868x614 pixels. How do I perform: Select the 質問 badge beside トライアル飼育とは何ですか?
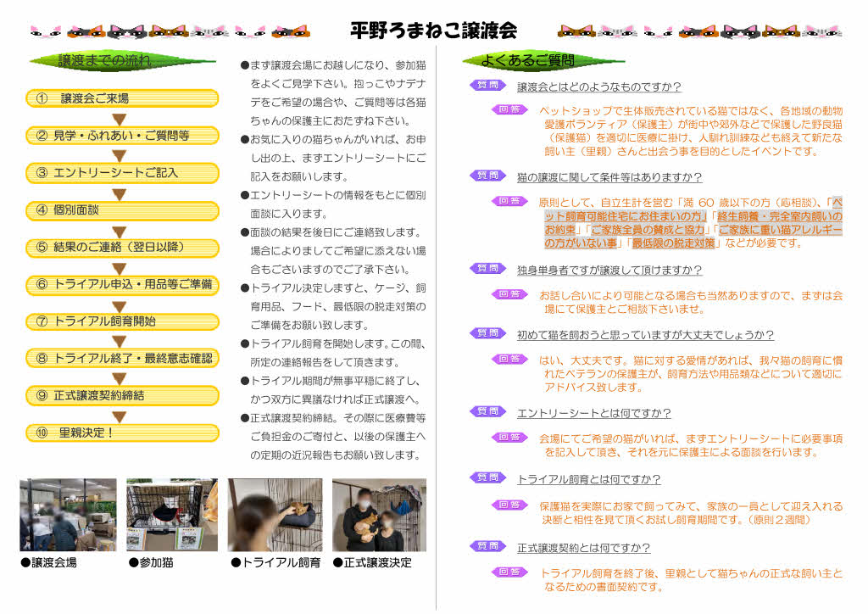click(x=487, y=478)
